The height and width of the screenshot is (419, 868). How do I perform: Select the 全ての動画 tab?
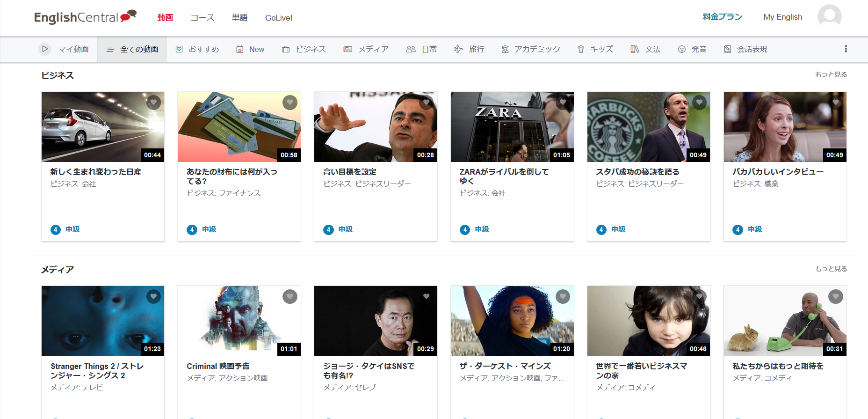click(x=132, y=49)
